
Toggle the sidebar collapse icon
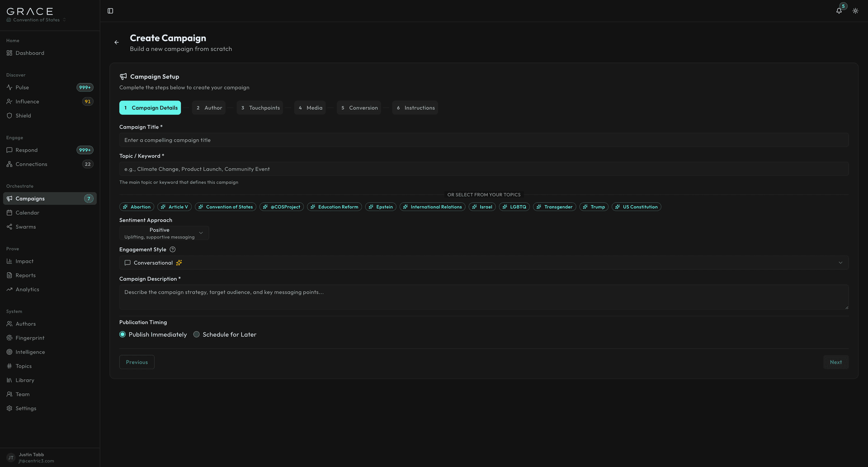tap(110, 11)
